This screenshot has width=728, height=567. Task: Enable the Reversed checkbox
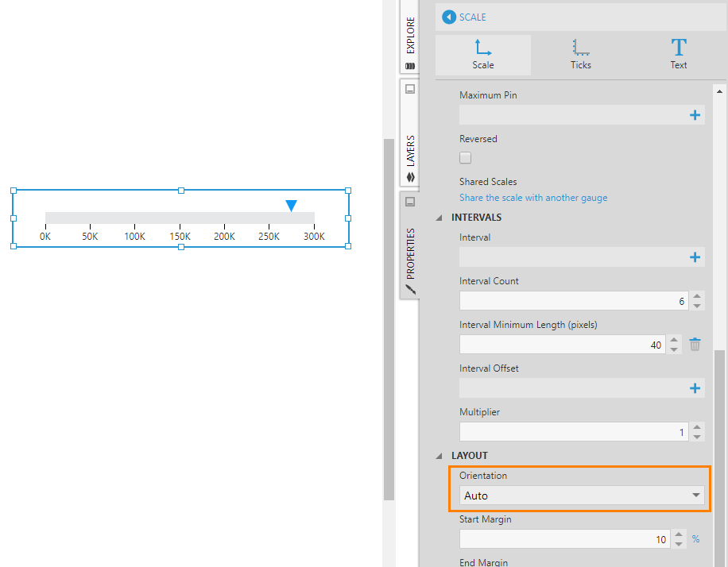click(466, 158)
